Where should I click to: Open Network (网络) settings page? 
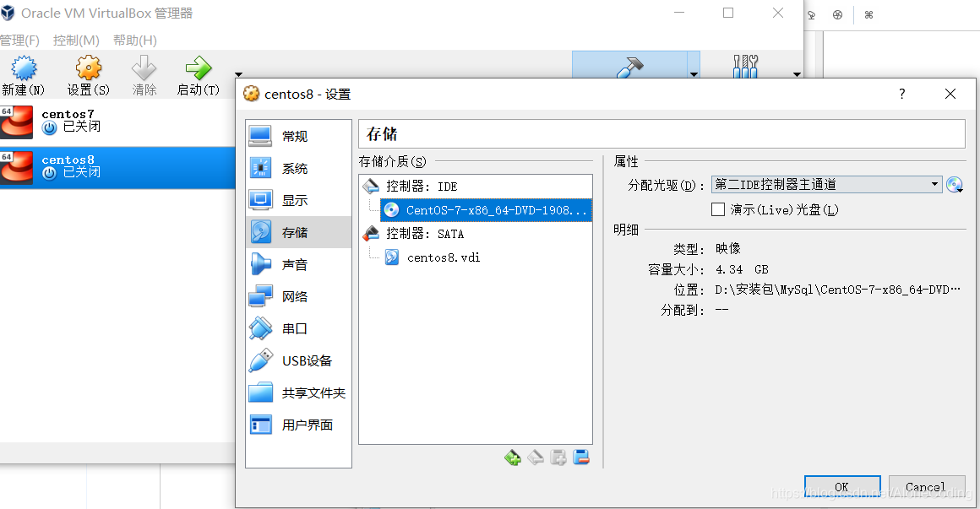(299, 296)
